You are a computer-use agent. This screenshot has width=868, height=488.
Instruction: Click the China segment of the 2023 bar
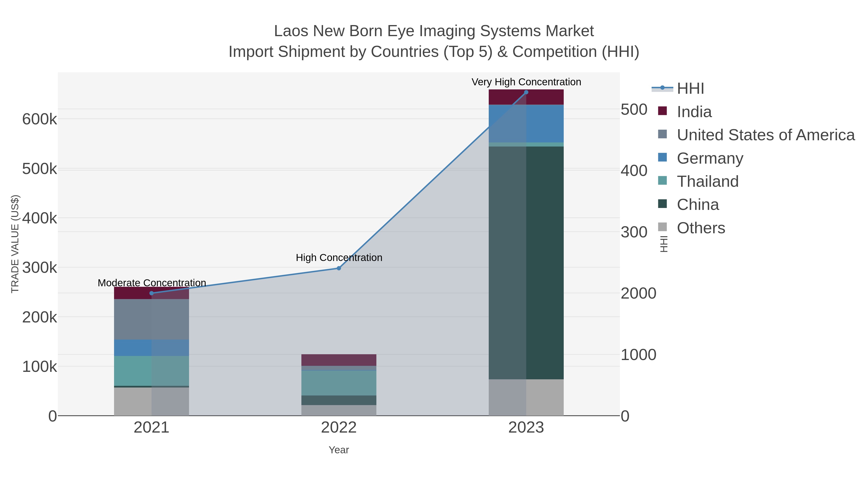526,263
